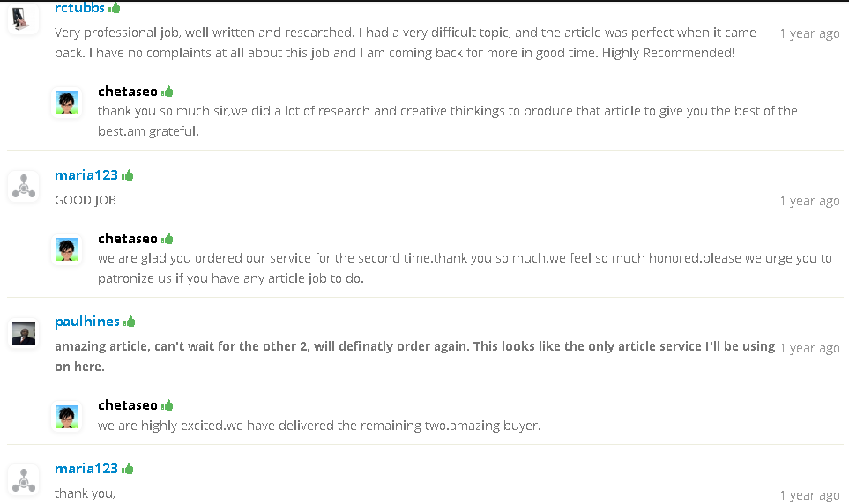This screenshot has height=504, width=849.
Task: Click thumbs-up on chetaseo's reply to paulhines
Action: coord(168,405)
